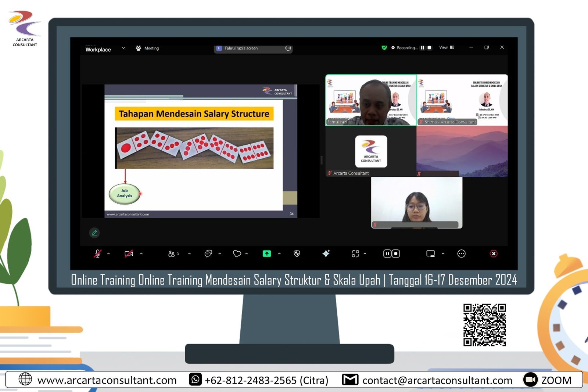Open options for Fahrul razi's screen
The image size is (588, 392).
pos(288,48)
